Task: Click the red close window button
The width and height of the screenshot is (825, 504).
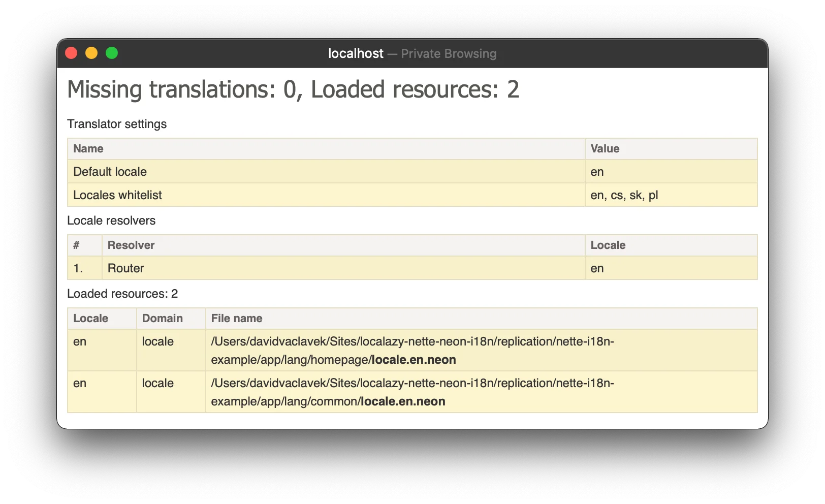Action: [x=71, y=53]
